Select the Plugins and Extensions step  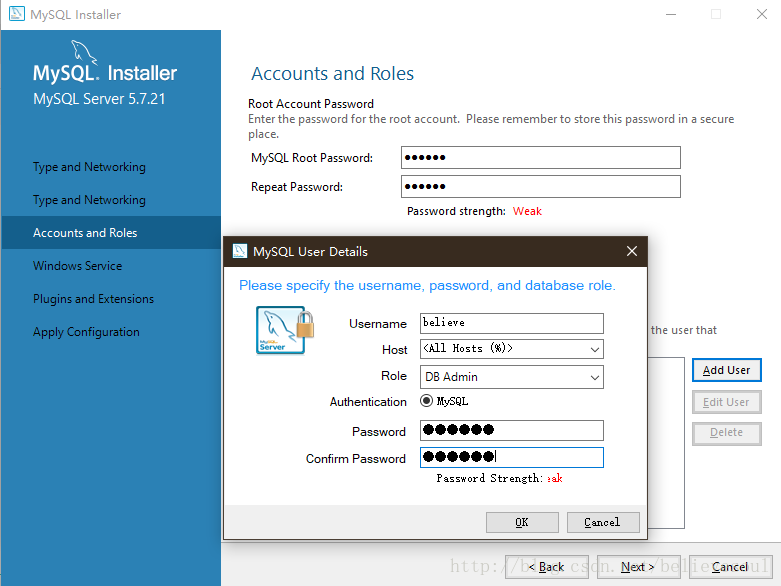93,299
